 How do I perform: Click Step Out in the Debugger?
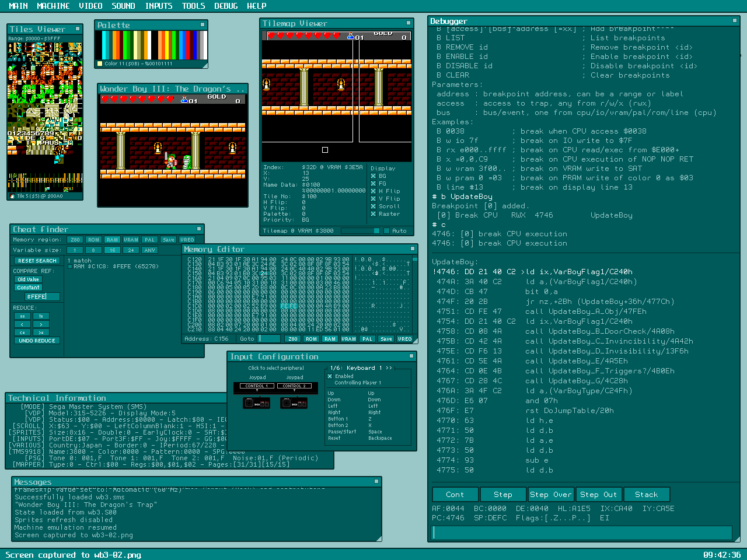(x=599, y=495)
